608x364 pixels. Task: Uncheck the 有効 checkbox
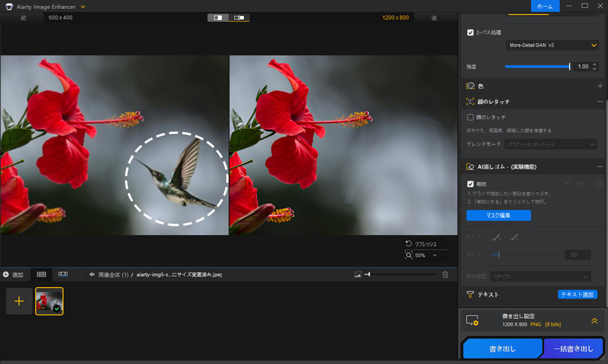click(x=471, y=184)
